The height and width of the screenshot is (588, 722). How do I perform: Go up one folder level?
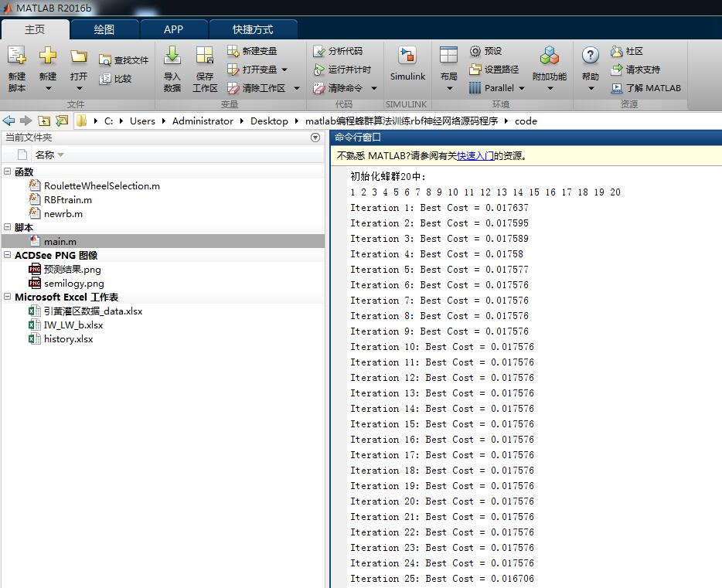(44, 121)
